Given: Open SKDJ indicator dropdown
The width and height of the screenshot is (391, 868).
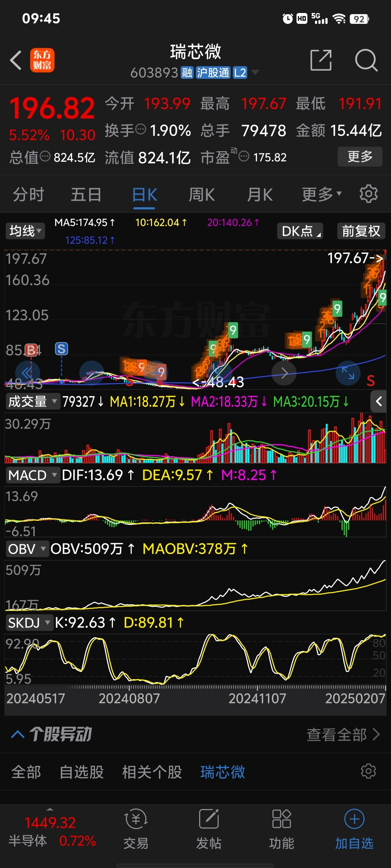Looking at the screenshot, I should [x=29, y=622].
